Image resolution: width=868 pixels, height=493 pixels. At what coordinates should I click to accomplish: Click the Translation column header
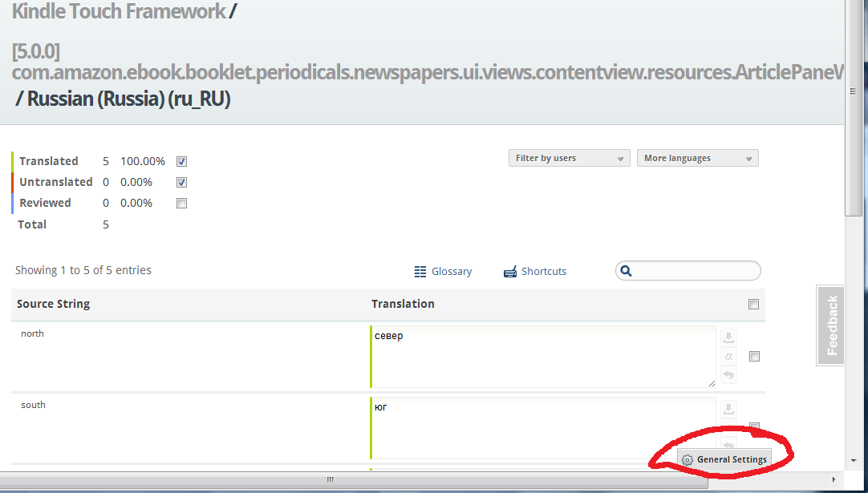coord(403,304)
